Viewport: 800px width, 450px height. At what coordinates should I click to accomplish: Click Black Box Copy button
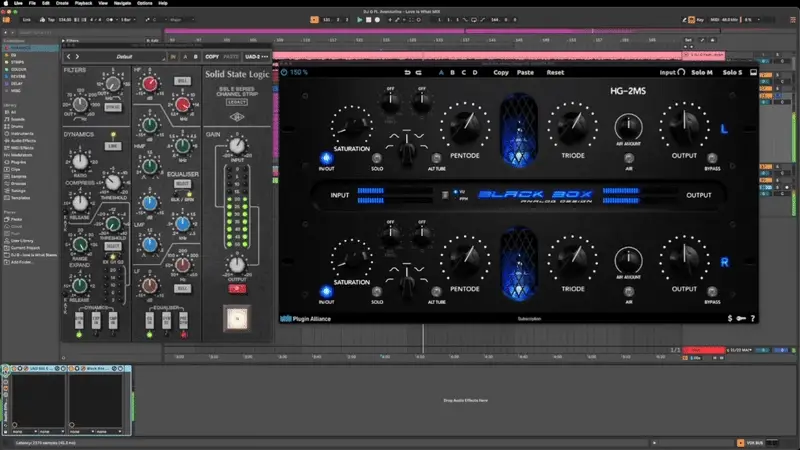point(501,72)
